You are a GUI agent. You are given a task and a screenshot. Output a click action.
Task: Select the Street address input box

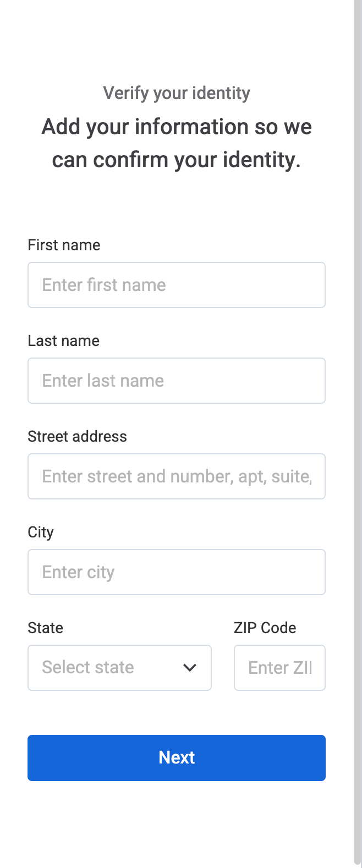[x=177, y=476]
